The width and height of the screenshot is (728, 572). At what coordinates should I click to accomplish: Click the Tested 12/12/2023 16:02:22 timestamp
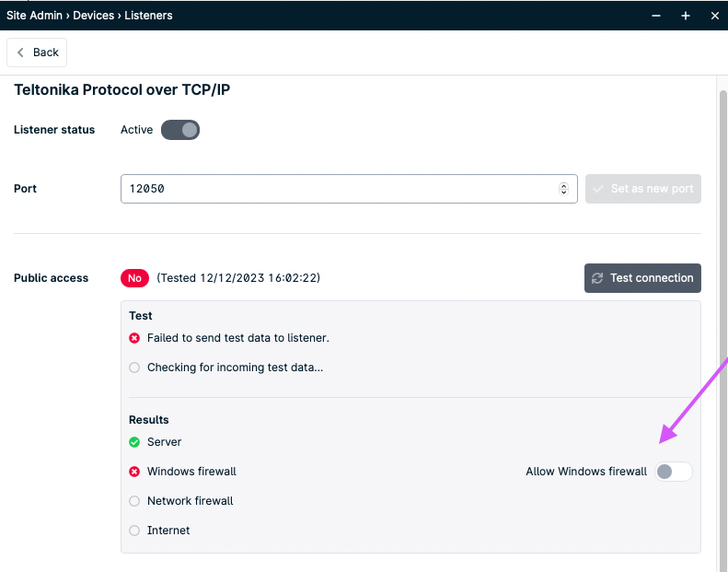point(238,278)
